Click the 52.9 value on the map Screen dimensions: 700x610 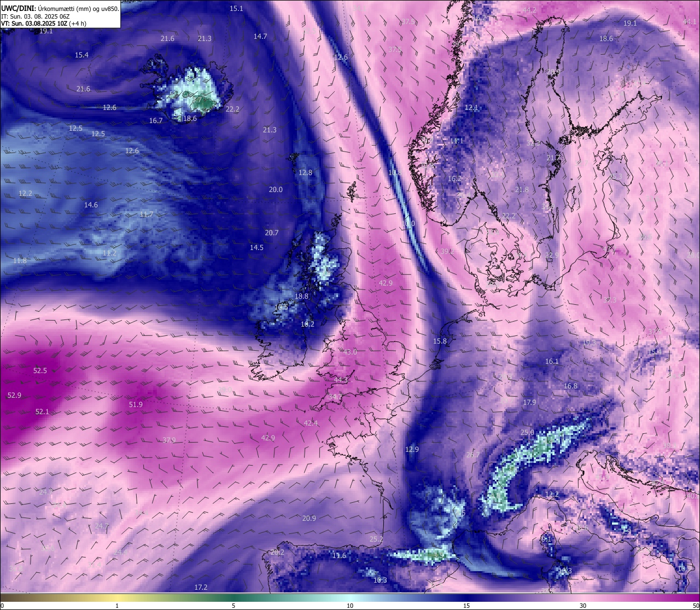click(14, 395)
